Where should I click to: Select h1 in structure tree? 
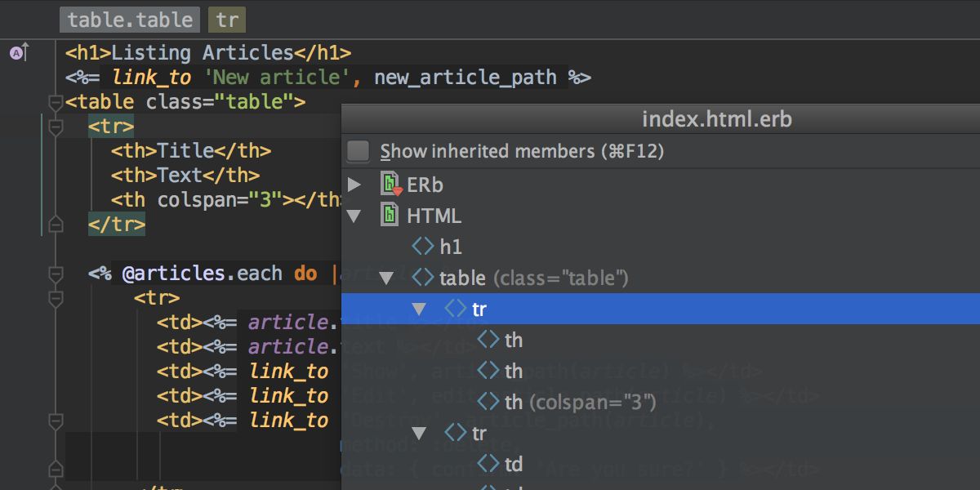click(x=451, y=247)
